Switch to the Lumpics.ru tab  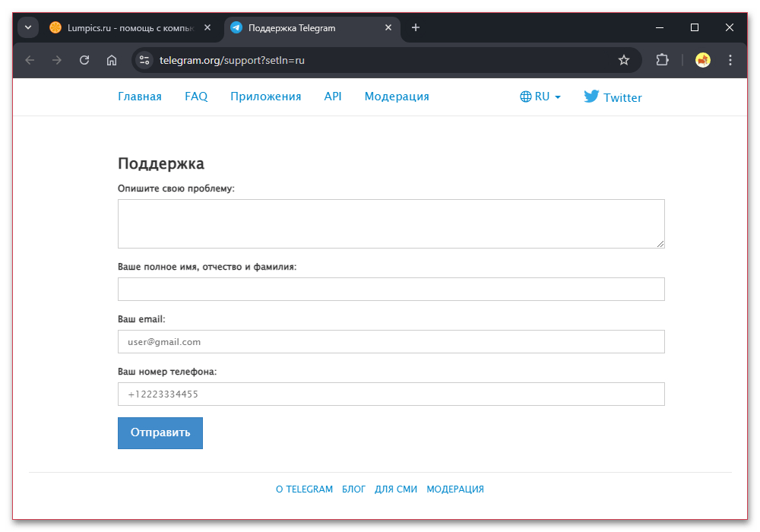[131, 28]
